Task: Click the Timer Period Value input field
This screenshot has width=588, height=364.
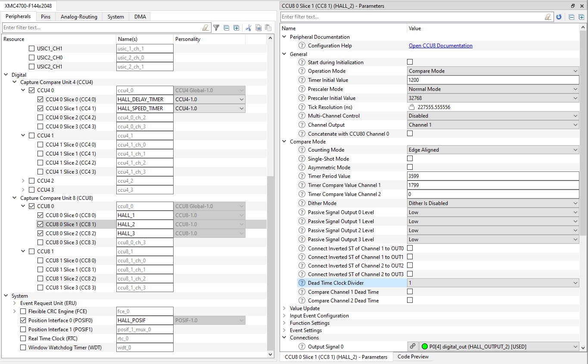Action: 493,176
